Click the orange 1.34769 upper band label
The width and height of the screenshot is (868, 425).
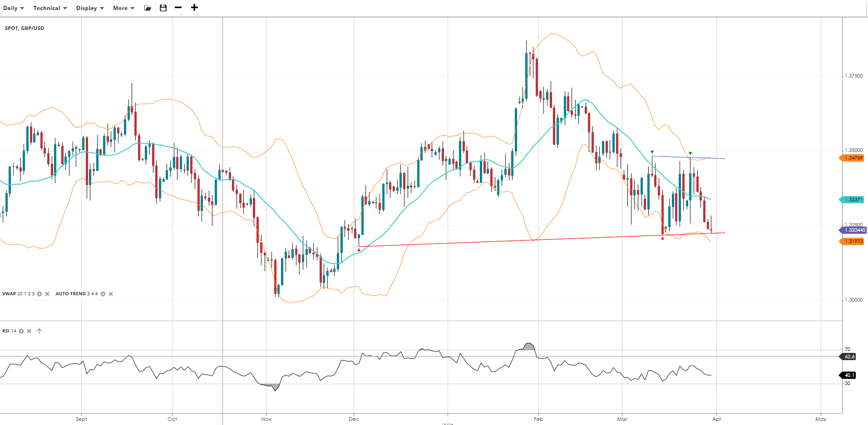click(x=853, y=158)
